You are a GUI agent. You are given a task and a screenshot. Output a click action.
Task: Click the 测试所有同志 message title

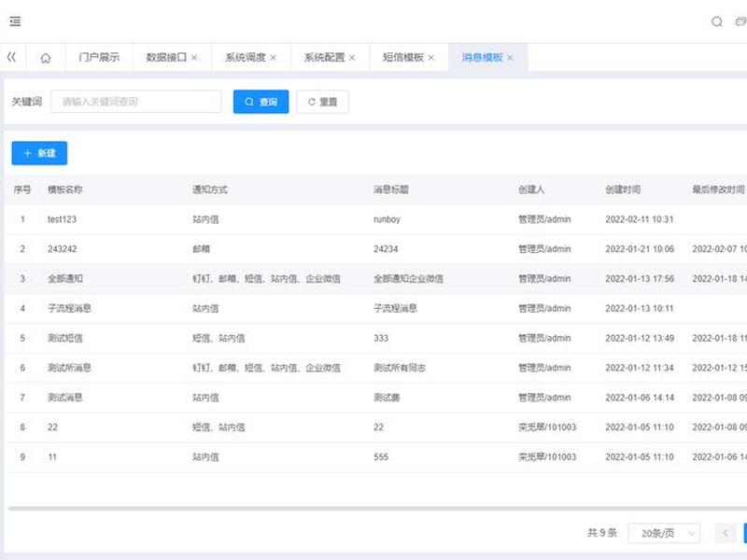pyautogui.click(x=400, y=368)
